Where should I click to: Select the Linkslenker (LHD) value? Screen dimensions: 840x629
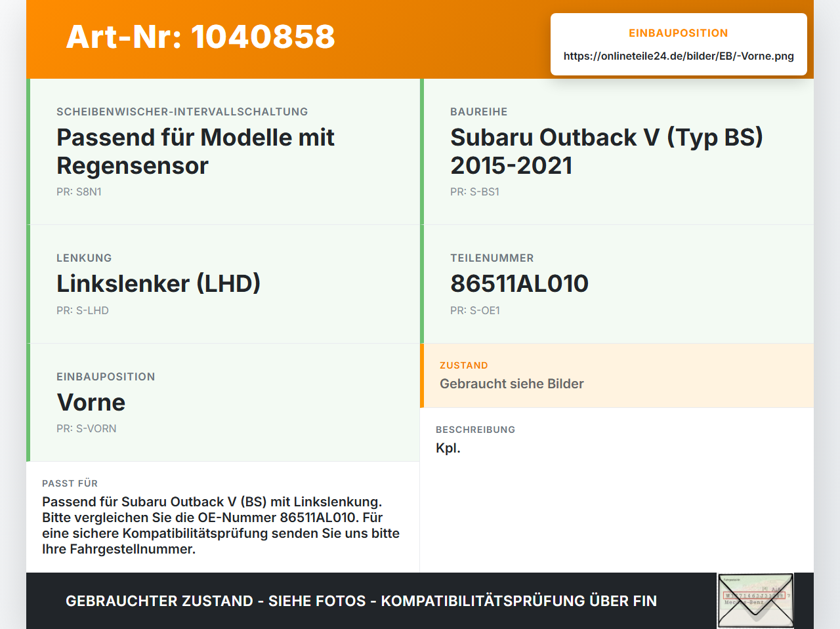(x=158, y=283)
